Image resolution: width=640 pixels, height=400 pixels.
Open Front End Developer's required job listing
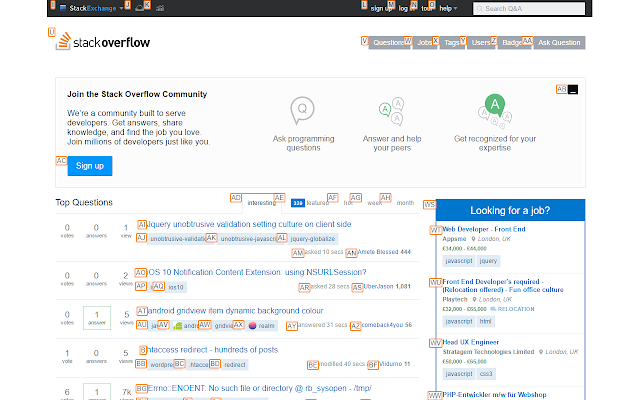pos(503,286)
